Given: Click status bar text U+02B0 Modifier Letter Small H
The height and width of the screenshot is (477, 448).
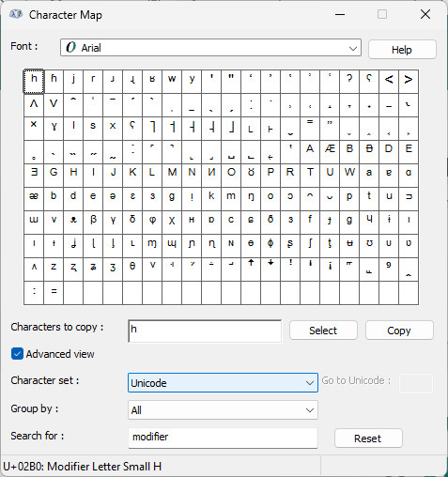Looking at the screenshot, I should coord(83,467).
